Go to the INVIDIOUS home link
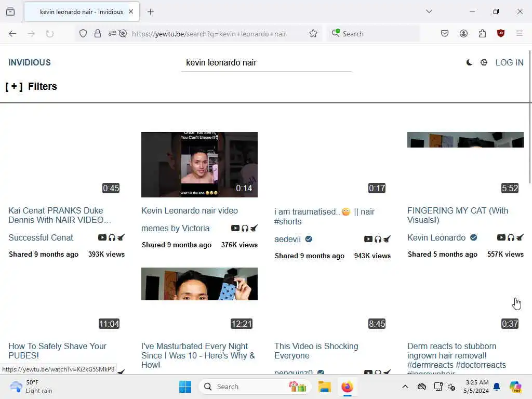 30,62
